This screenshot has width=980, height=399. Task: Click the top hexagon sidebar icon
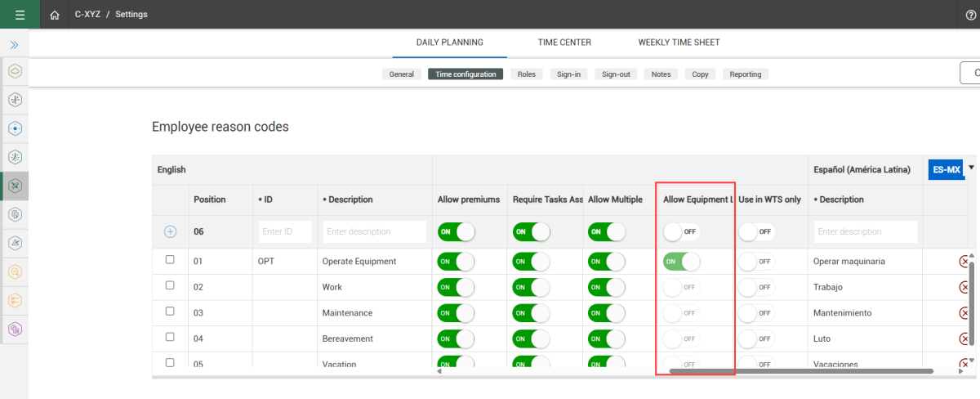pyautogui.click(x=14, y=71)
